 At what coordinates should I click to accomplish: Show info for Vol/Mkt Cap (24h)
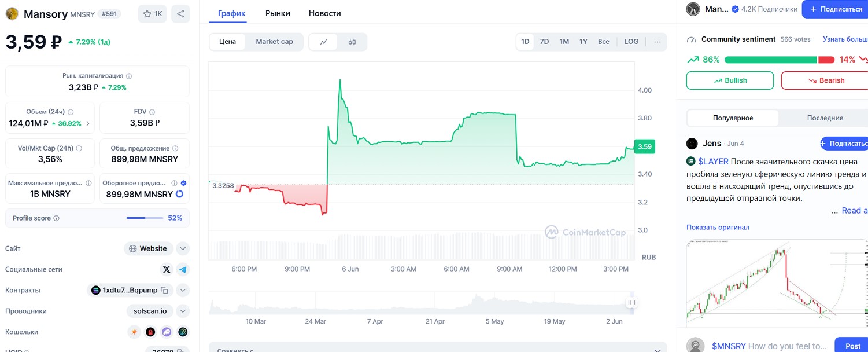click(79, 148)
